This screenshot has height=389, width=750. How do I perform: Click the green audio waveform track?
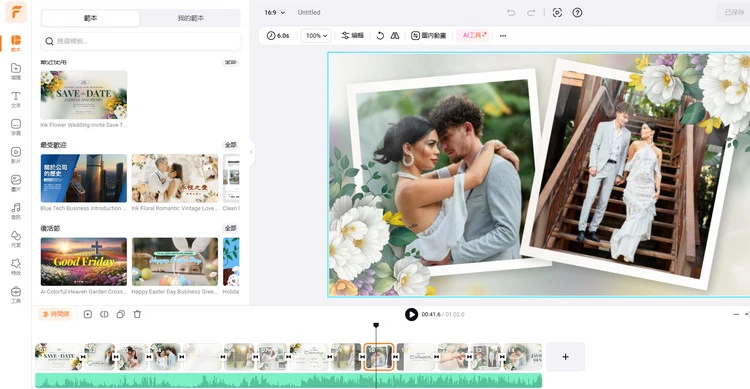pyautogui.click(x=288, y=380)
